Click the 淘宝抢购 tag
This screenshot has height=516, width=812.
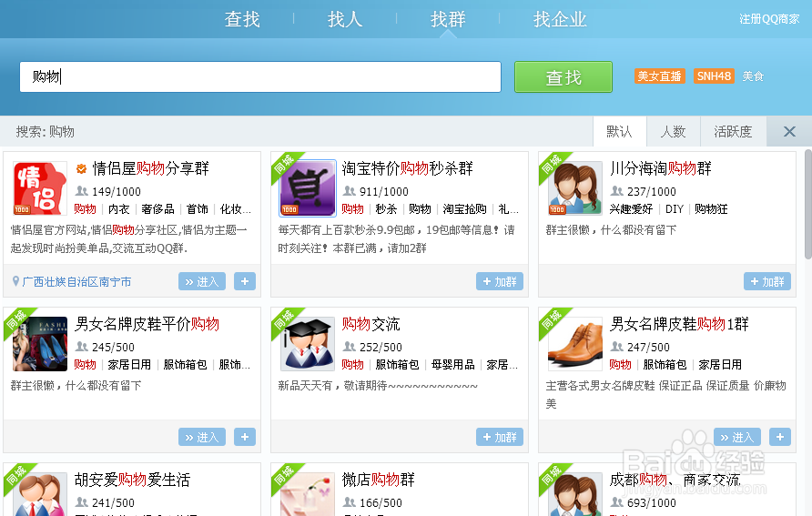(464, 209)
